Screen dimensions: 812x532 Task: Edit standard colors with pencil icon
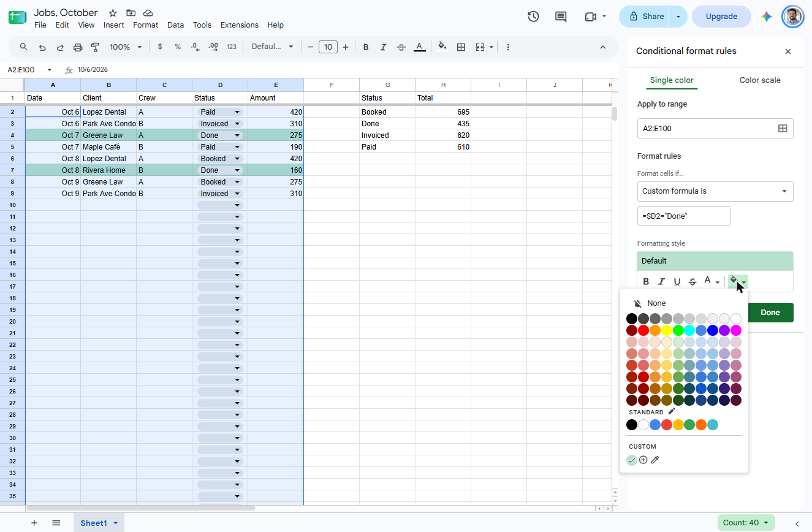(672, 411)
